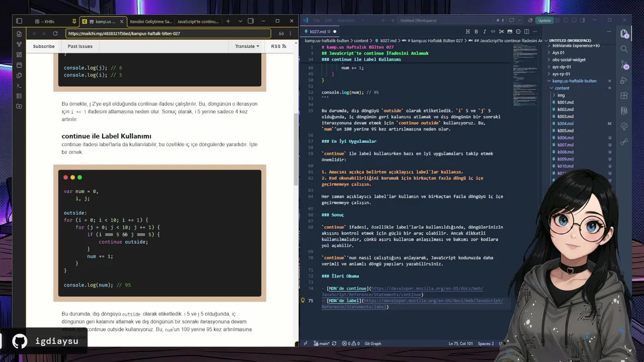Open the VS Code Search view

[x=624, y=49]
